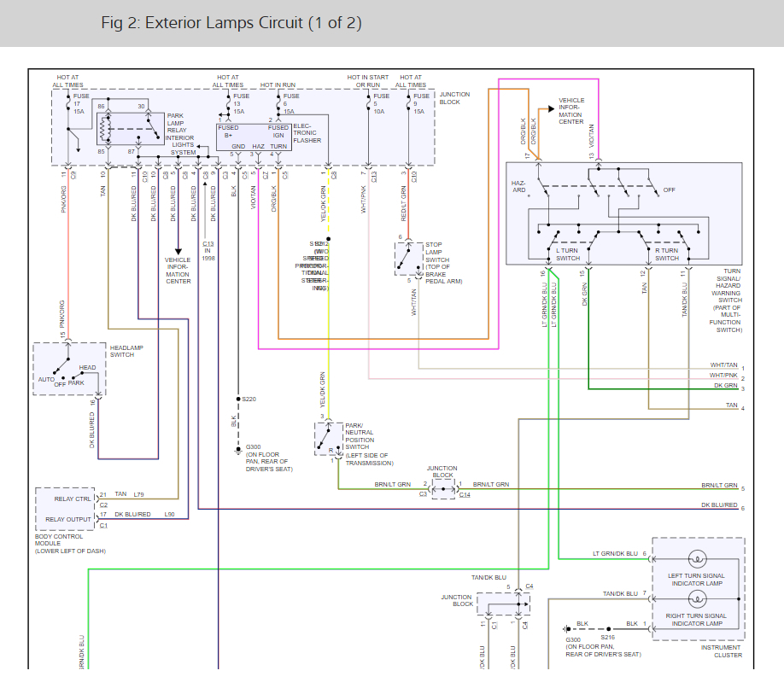Select the R TURN SWITCH label
Image resolution: width=784 pixels, height=694 pixels.
point(667,254)
